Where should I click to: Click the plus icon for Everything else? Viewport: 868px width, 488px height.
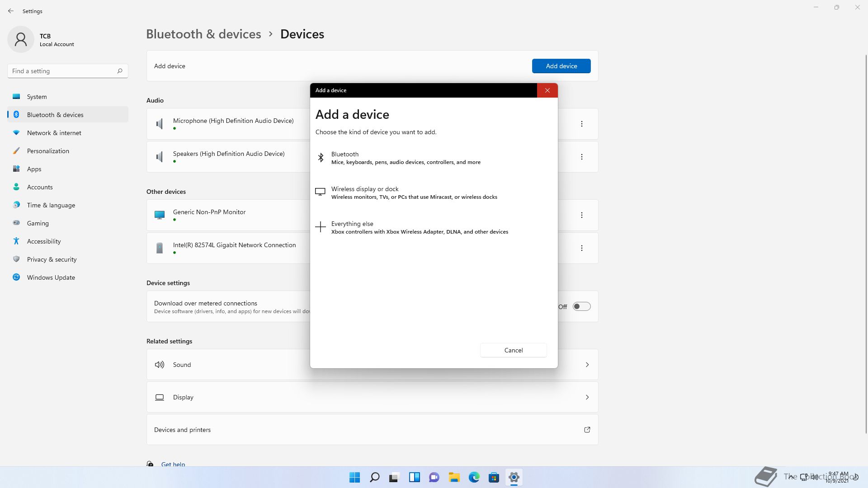click(x=320, y=227)
